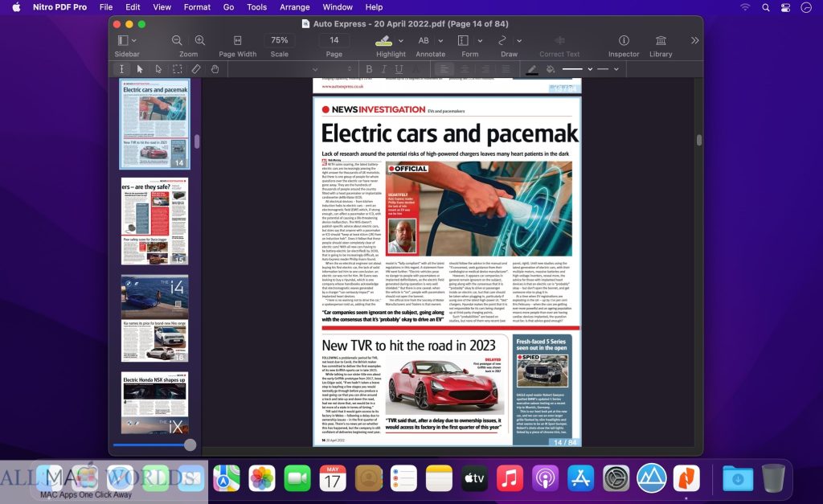Click the Page number field showing 14
Image resolution: width=823 pixels, height=504 pixels.
[x=334, y=40]
